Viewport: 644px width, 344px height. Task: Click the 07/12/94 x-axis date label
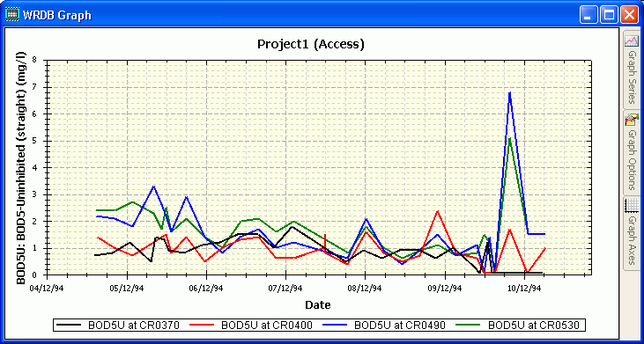click(286, 289)
